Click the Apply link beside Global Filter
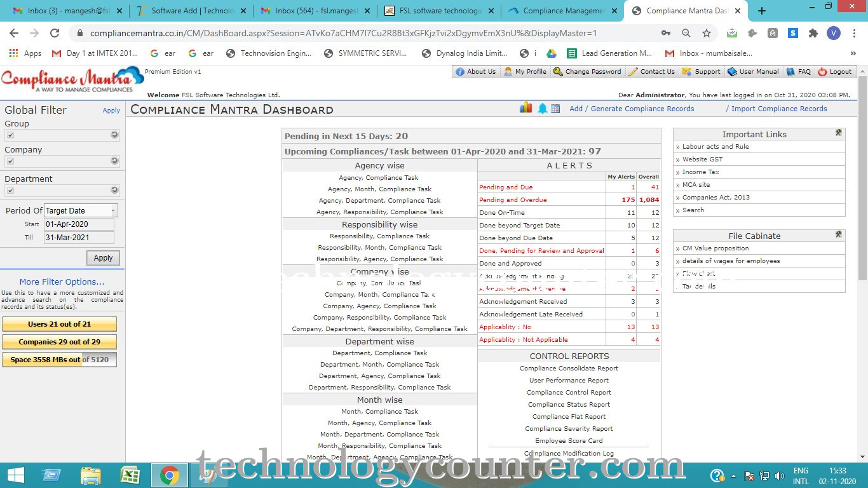The height and width of the screenshot is (488, 868). click(x=111, y=111)
